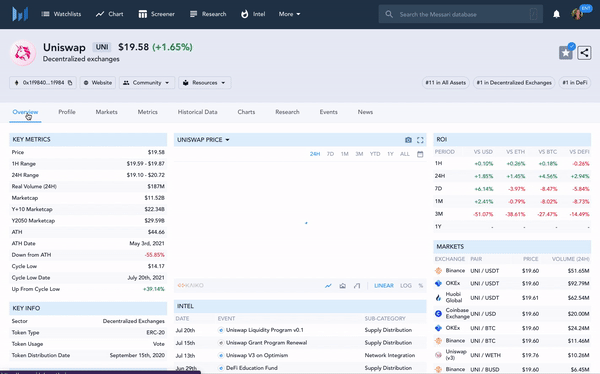Viewport: 600px width, 374px height.
Task: Click the Research tab
Action: (287, 112)
